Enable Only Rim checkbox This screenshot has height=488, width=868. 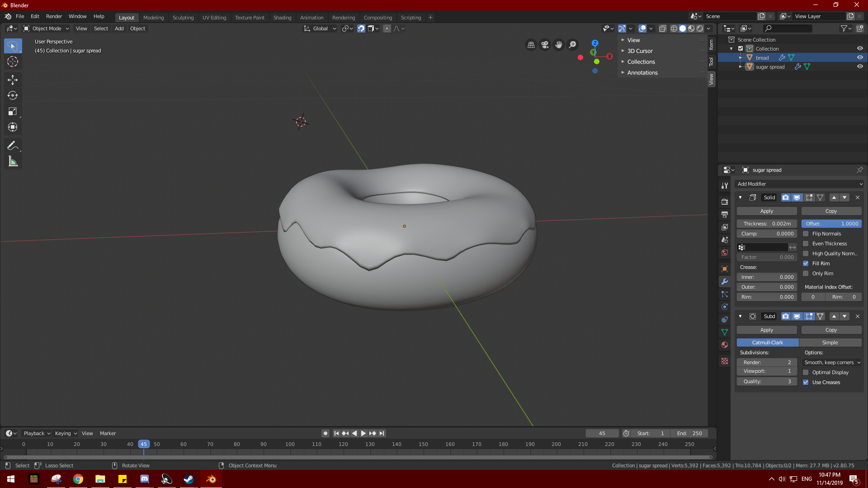click(806, 273)
